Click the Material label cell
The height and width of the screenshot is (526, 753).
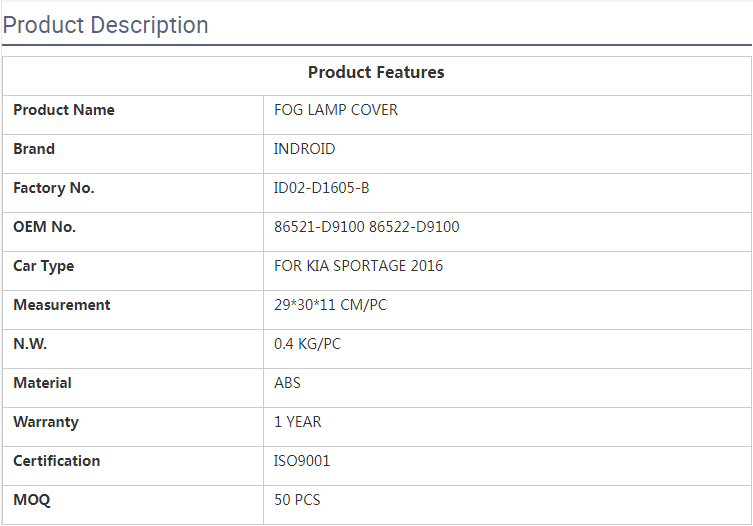click(43, 383)
